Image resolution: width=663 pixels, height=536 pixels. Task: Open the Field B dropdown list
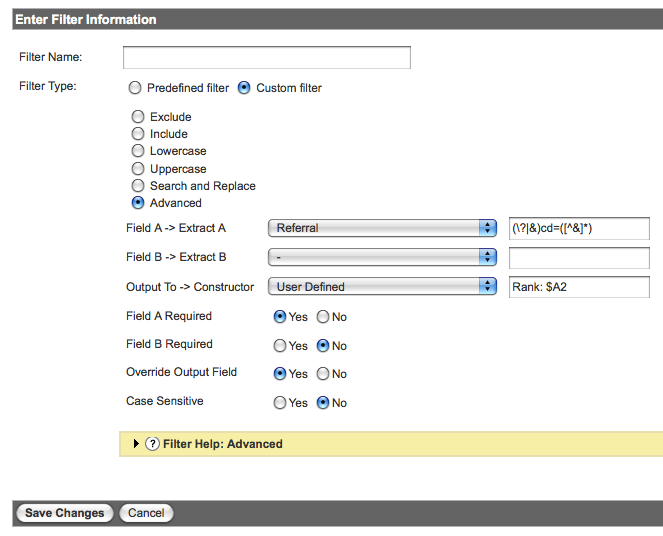tap(382, 257)
